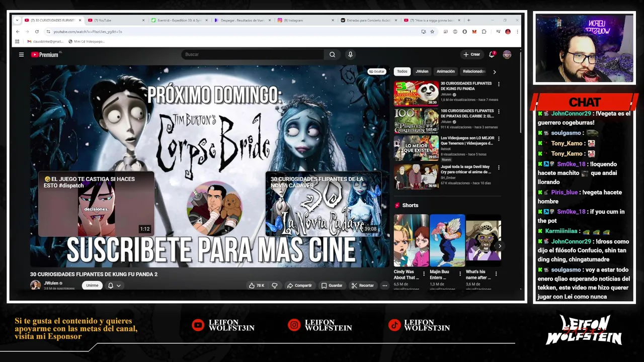Click the Compartir share button

(x=299, y=286)
